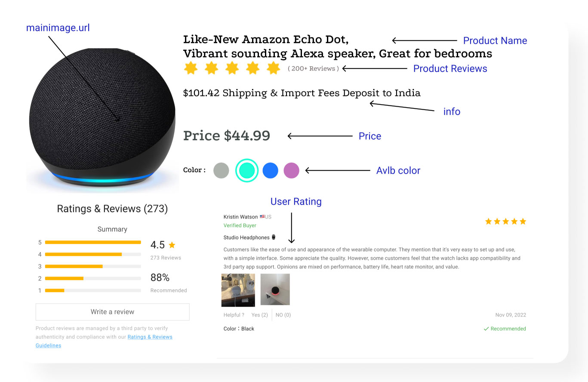588x382 pixels.
Task: Click the green Recommended checkmark icon
Action: (x=486, y=329)
